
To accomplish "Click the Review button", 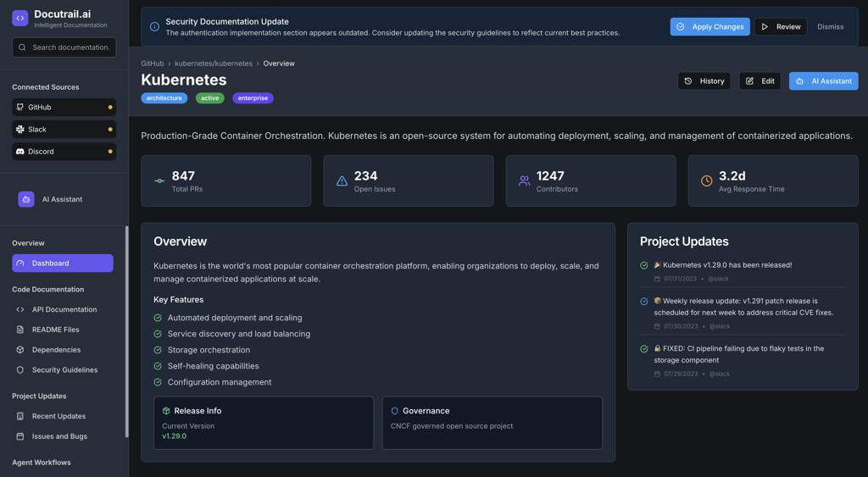I will 781,26.
